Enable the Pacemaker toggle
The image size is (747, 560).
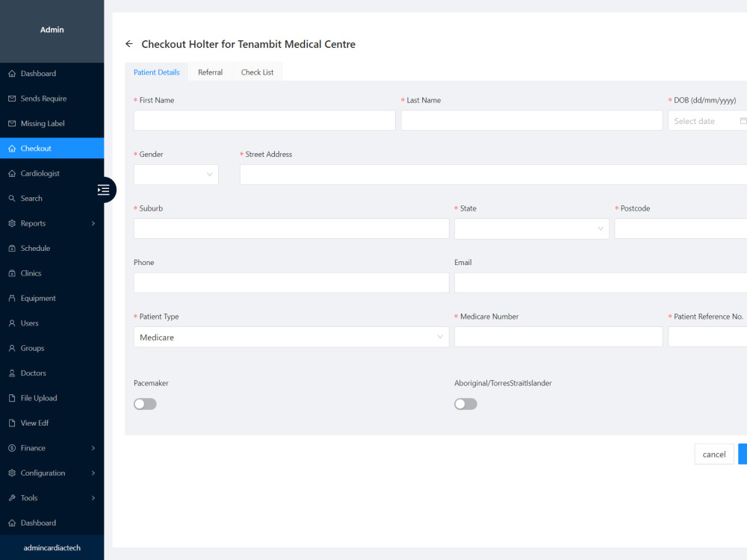coord(145,403)
